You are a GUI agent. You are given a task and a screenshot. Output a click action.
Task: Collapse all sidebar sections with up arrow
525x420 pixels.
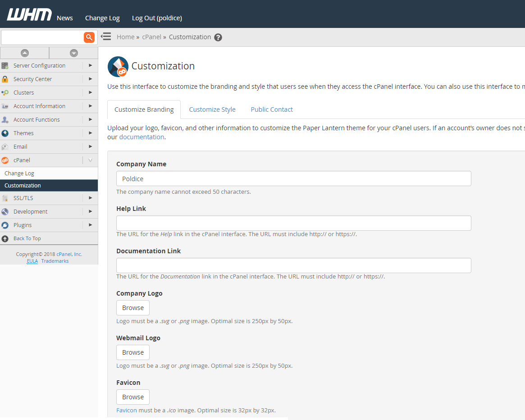pos(25,53)
